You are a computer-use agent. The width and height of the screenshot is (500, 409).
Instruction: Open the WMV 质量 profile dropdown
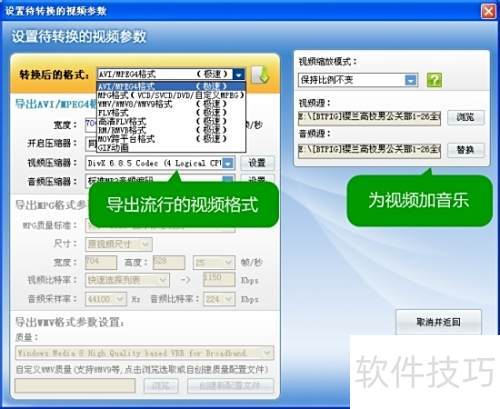pyautogui.click(x=144, y=353)
